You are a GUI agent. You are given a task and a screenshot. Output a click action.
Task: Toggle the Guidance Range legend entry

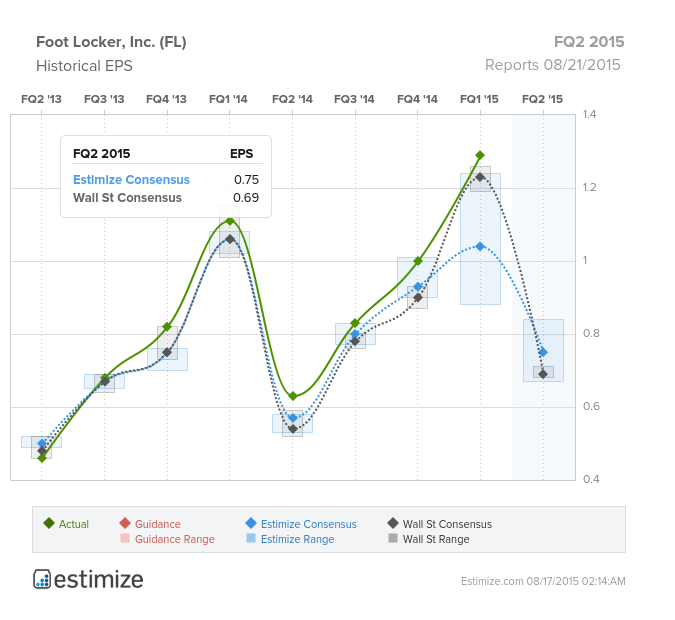pyautogui.click(x=167, y=539)
